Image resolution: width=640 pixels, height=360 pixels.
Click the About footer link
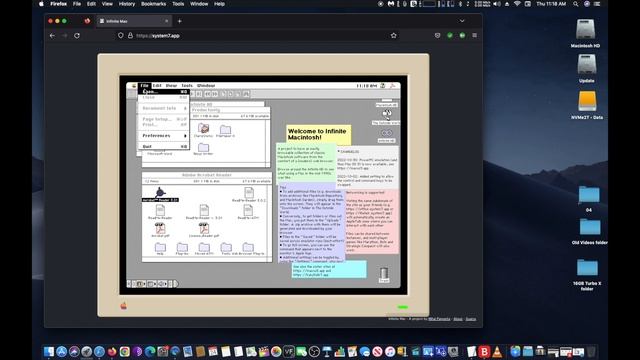click(458, 319)
